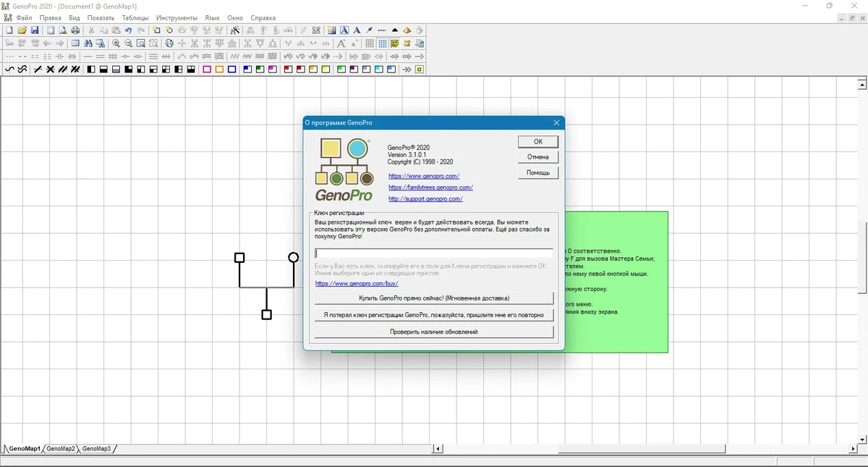Viewport: 868px width, 467px height.
Task: Zoom out with the minus magnifier
Action: click(x=128, y=43)
